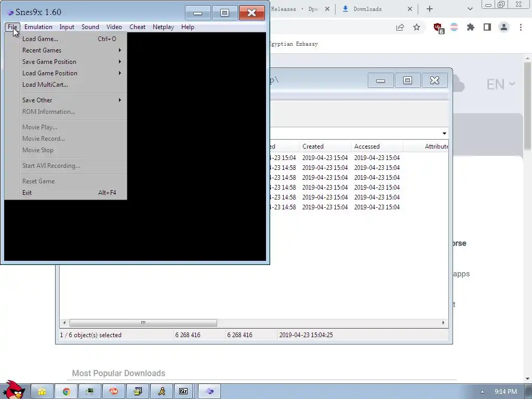This screenshot has height=399, width=532.
Task: Open the Cheat menu in Snes9x
Action: (137, 27)
